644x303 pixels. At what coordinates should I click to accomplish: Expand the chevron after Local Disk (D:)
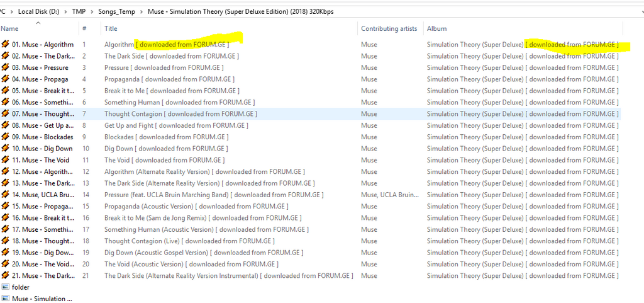click(x=65, y=11)
